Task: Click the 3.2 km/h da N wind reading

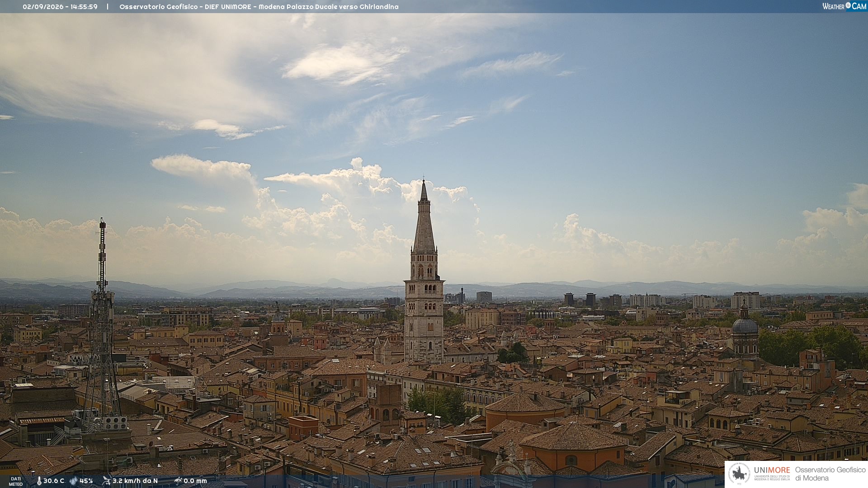Action: (x=135, y=481)
